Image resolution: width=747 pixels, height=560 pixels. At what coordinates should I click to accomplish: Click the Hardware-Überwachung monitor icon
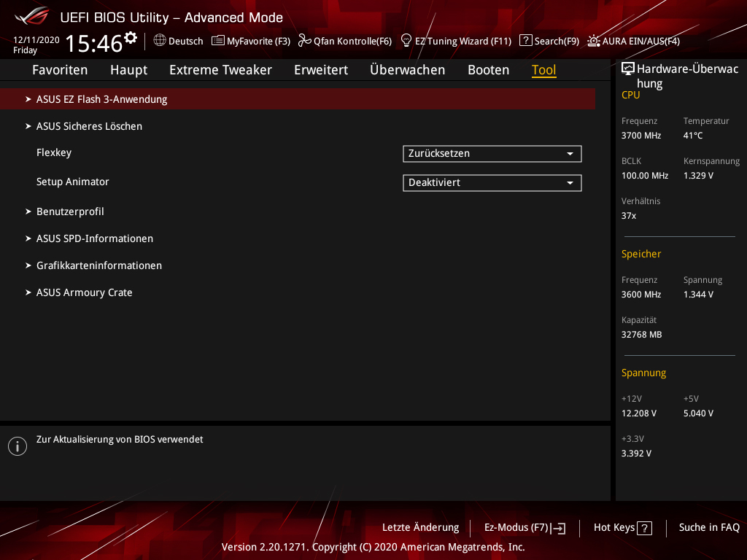[628, 69]
